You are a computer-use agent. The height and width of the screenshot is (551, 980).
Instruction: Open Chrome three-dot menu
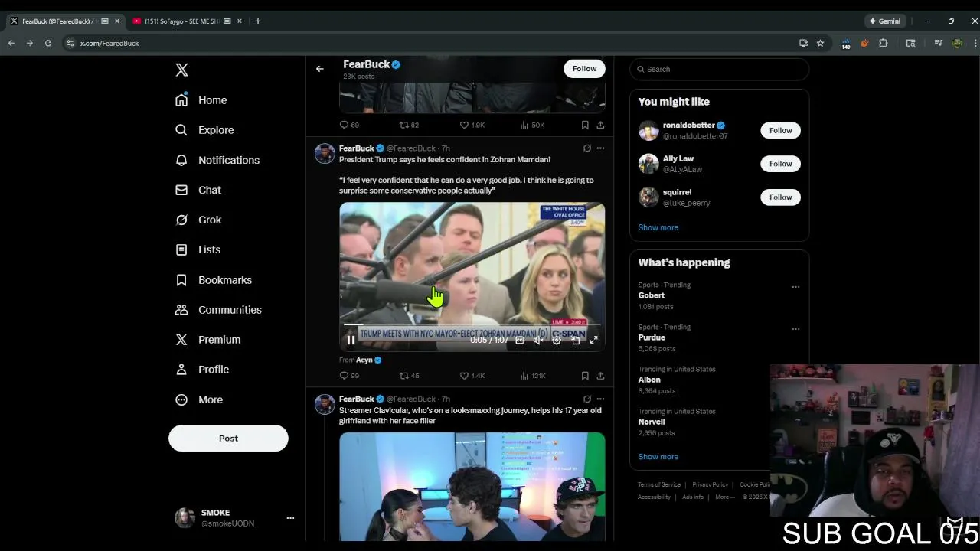tap(975, 44)
